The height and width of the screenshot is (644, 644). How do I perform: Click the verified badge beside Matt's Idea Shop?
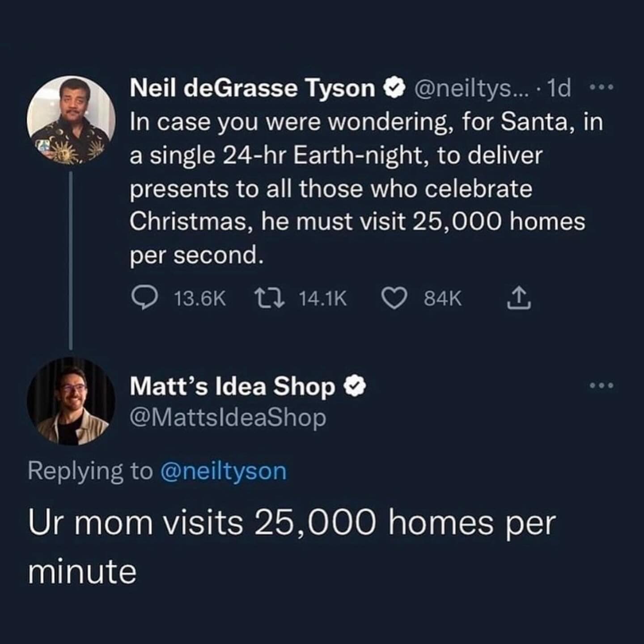tap(356, 386)
